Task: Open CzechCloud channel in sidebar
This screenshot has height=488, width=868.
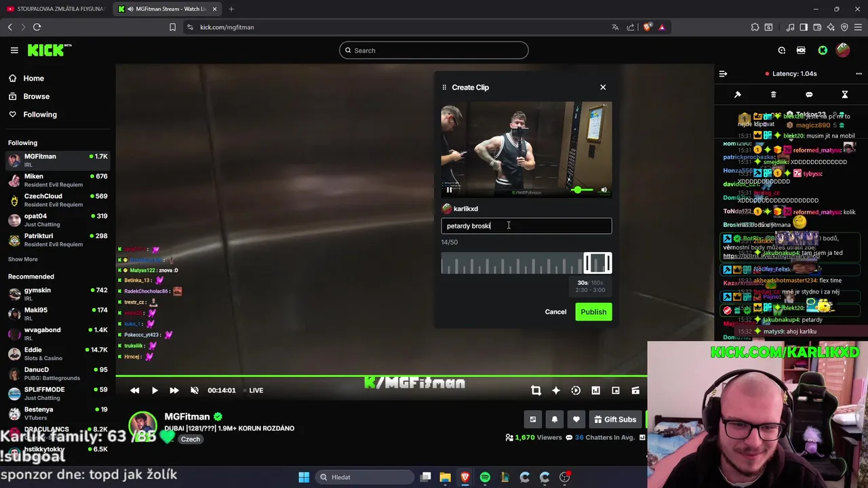Action: (x=58, y=200)
